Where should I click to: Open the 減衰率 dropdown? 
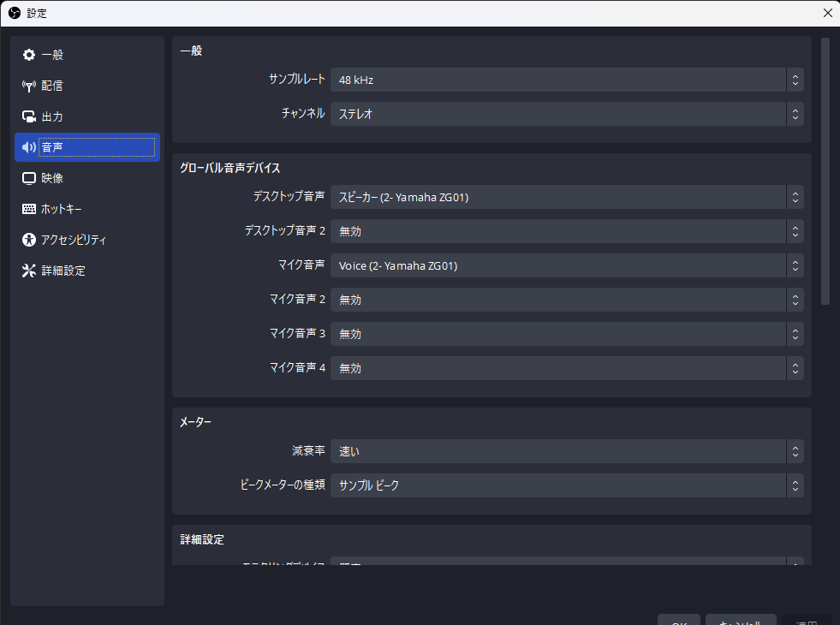tap(566, 451)
